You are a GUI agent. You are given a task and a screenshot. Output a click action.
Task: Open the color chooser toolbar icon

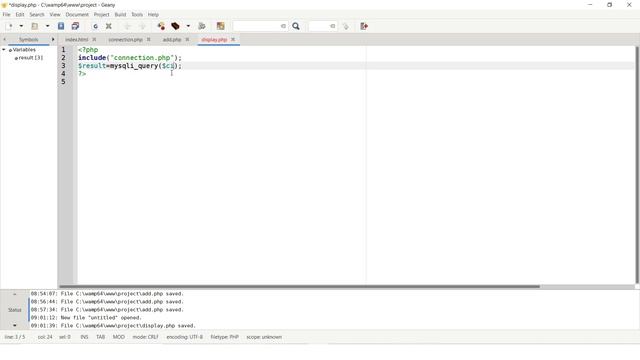[220, 26]
